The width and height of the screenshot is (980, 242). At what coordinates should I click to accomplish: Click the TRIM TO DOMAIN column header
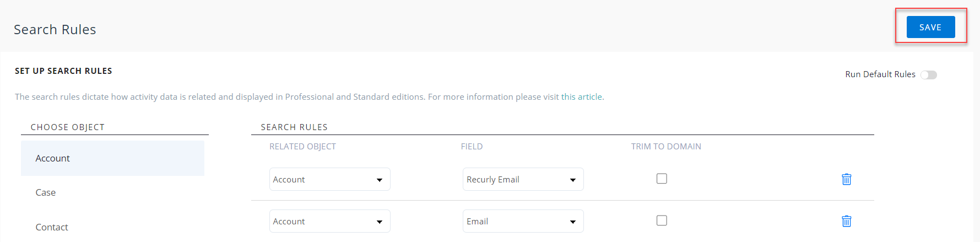tap(666, 147)
